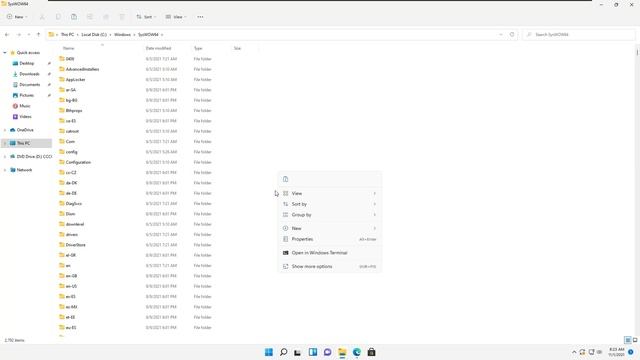Expand the Network tree node
This screenshot has height=360, width=640.
(5, 170)
